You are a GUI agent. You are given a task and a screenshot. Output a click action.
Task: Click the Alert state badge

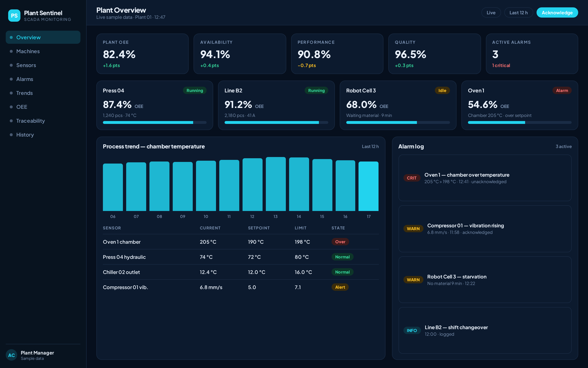pyautogui.click(x=340, y=287)
